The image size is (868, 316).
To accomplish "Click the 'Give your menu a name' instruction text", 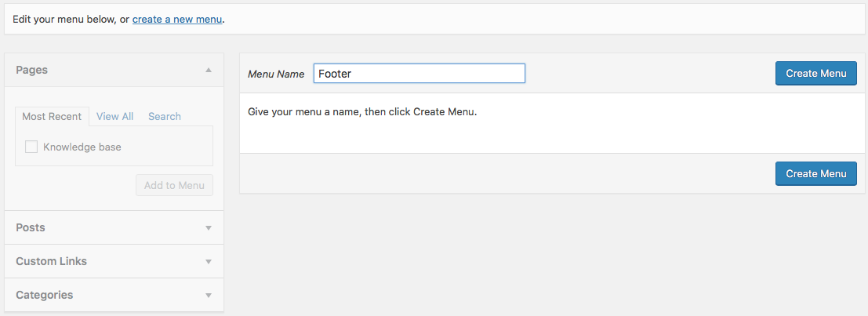I will (x=362, y=111).
